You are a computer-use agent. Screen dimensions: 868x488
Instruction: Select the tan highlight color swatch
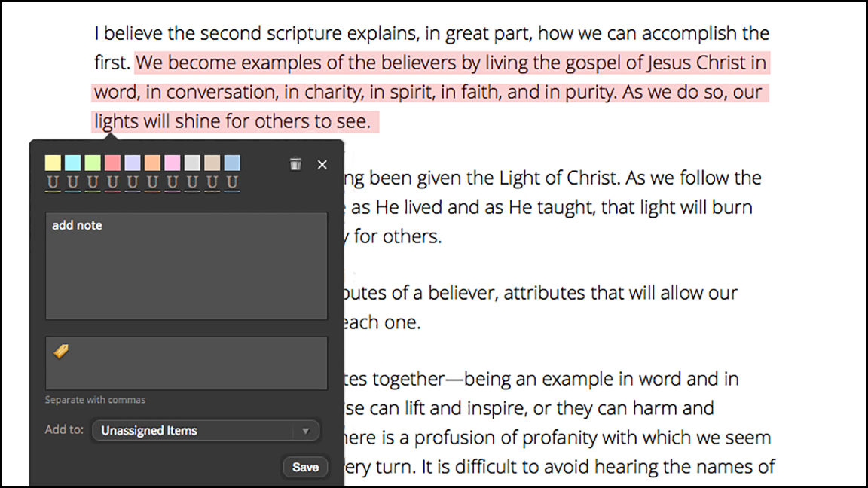212,163
